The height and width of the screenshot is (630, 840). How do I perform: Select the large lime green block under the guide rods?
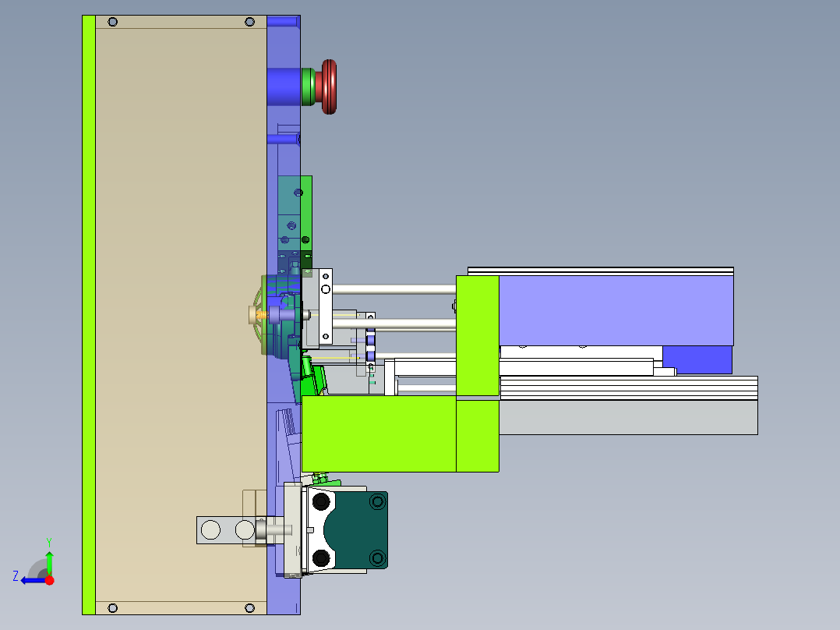click(379, 434)
